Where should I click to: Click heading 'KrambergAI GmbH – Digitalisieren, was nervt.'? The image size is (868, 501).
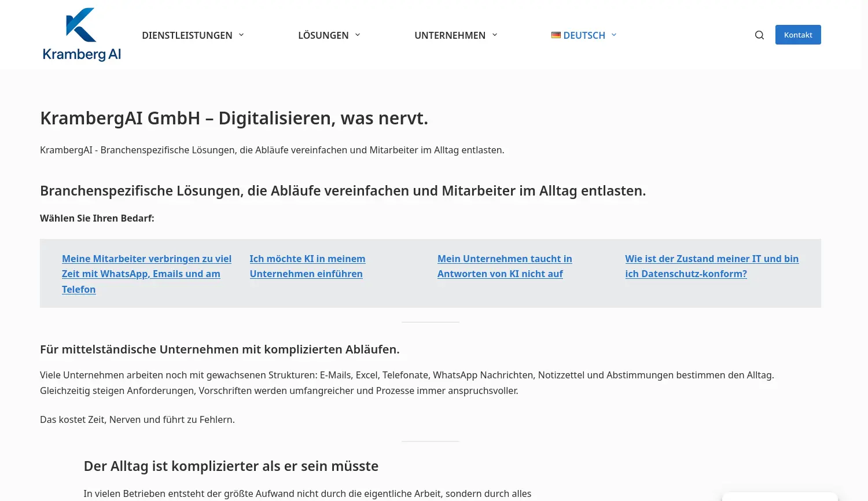click(x=234, y=118)
